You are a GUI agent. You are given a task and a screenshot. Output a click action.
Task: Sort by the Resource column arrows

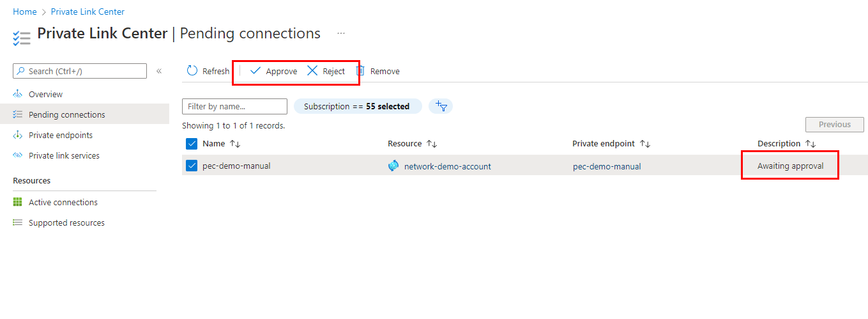pyautogui.click(x=432, y=144)
